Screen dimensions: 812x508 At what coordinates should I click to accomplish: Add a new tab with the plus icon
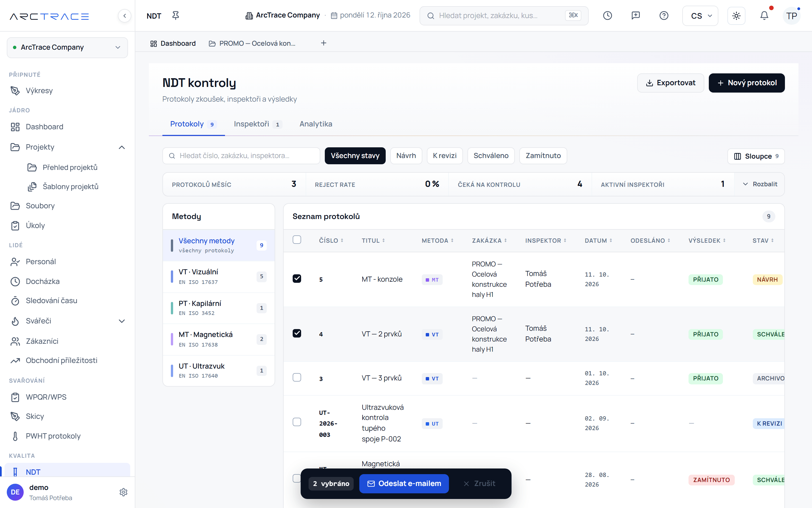pyautogui.click(x=323, y=43)
